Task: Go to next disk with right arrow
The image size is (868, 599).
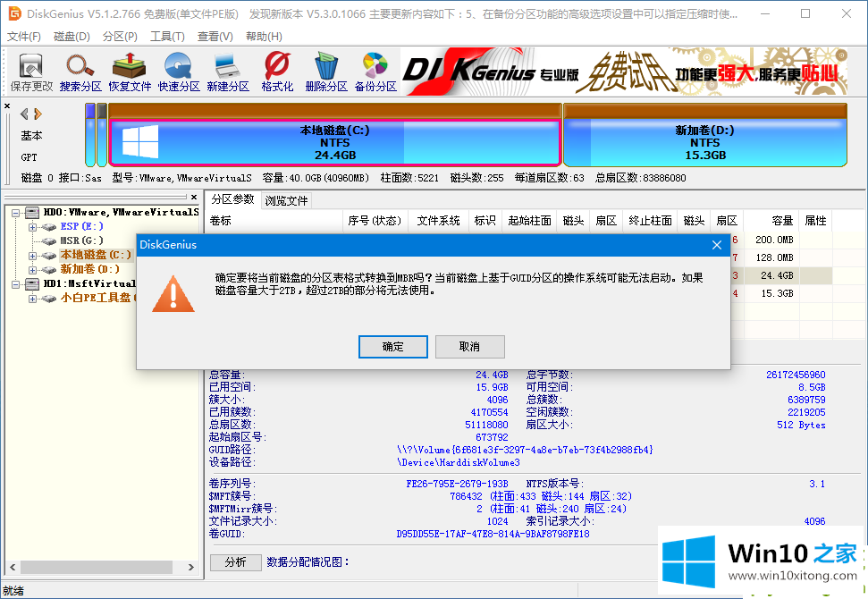Action: pyautogui.click(x=38, y=114)
